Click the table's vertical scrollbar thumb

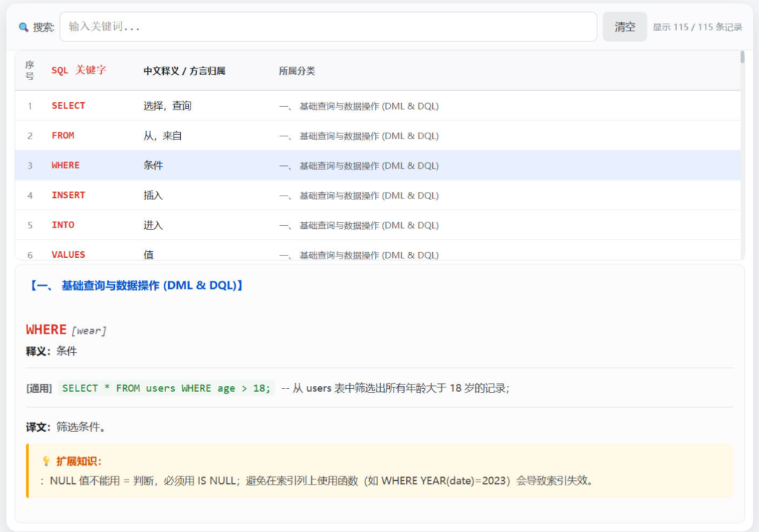point(742,57)
